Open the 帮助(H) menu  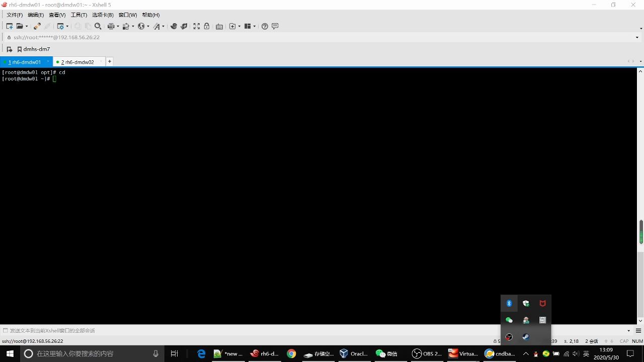point(151,15)
